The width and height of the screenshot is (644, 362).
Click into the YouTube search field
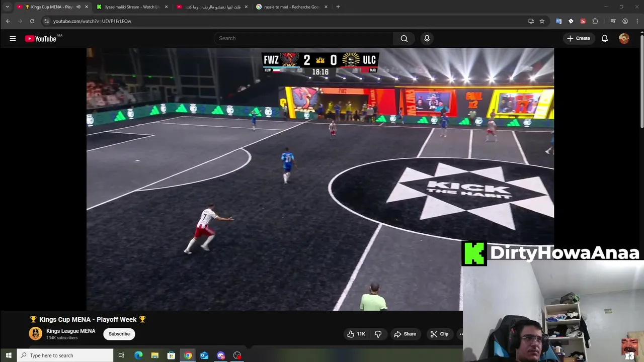coord(304,38)
